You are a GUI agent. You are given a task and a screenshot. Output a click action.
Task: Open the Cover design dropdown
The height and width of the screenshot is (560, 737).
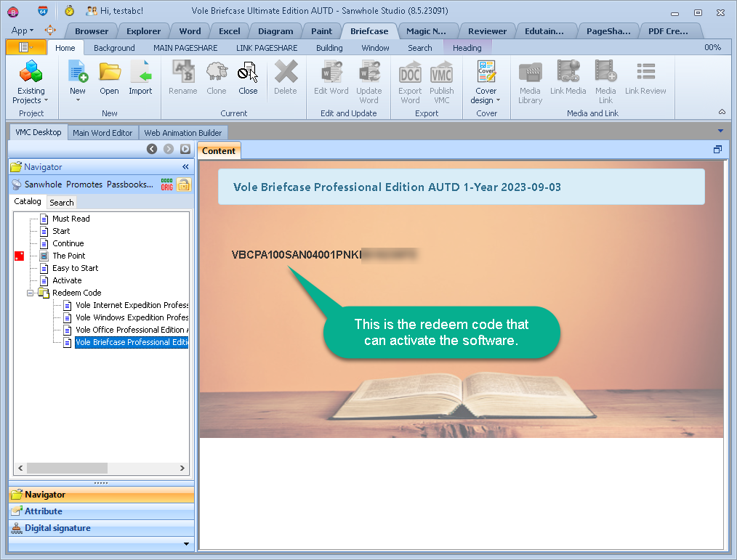click(486, 82)
